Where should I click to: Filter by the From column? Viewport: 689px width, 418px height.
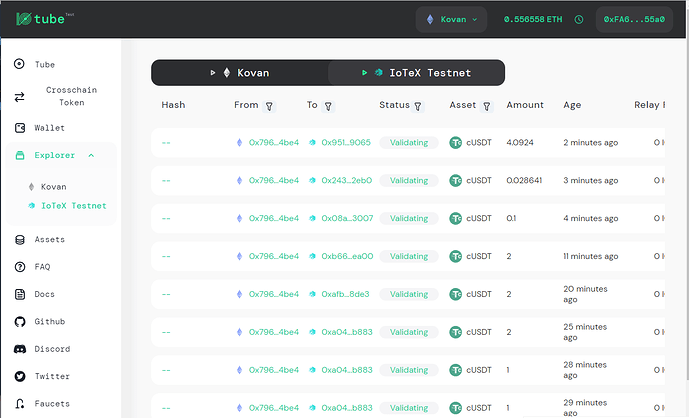[269, 106]
